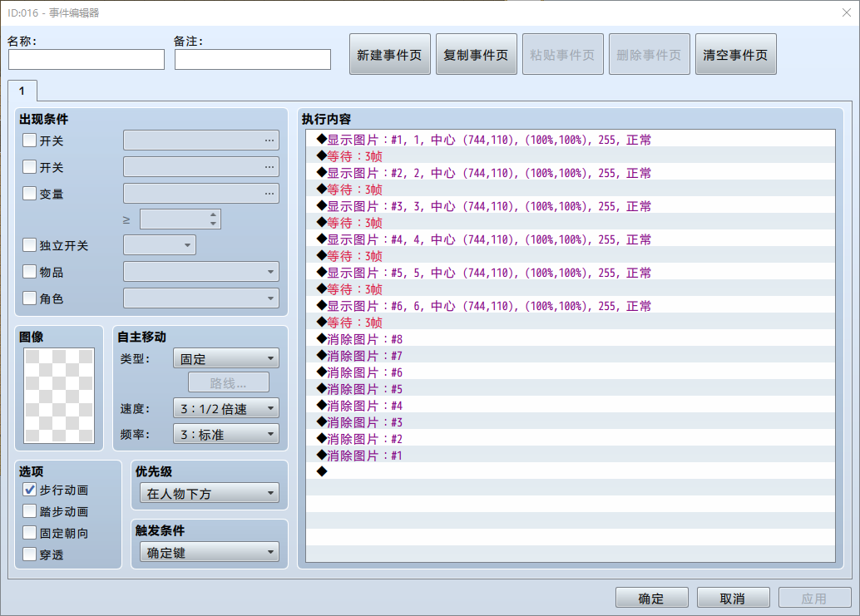Select the 消除图片 : #2 command row
The height and width of the screenshot is (616, 860).
point(571,438)
